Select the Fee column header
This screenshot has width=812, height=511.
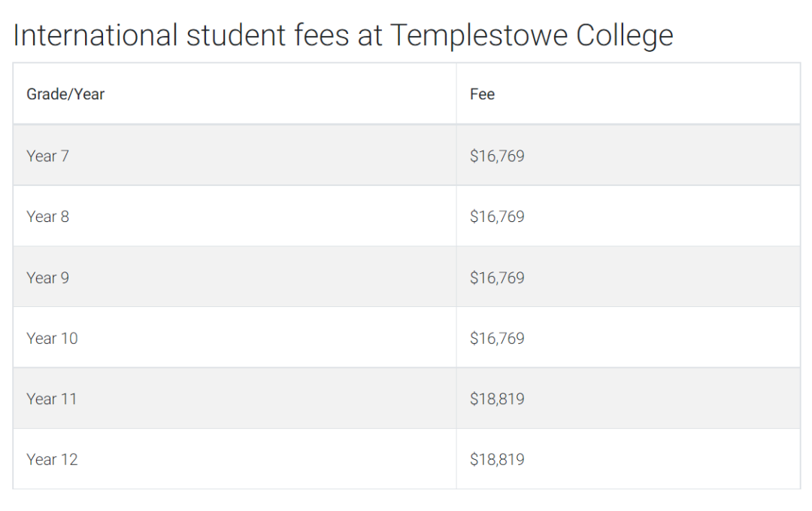482,94
